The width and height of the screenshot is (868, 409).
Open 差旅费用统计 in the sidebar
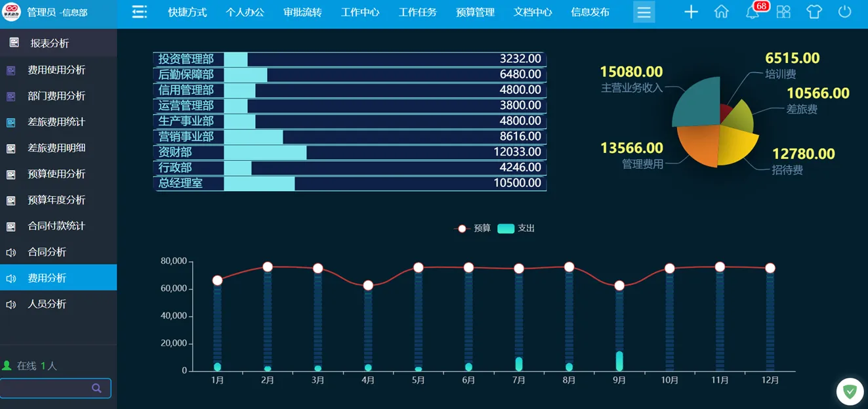pyautogui.click(x=56, y=122)
